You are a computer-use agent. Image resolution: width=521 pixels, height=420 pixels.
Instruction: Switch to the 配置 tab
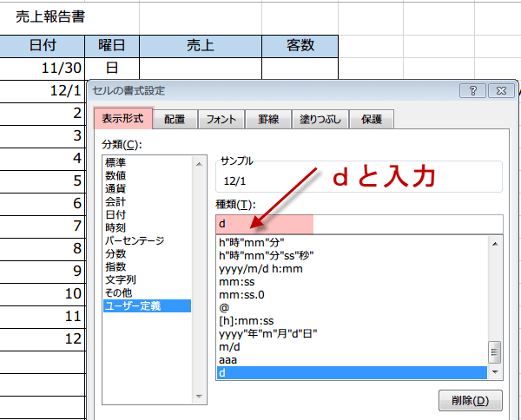pos(175,119)
